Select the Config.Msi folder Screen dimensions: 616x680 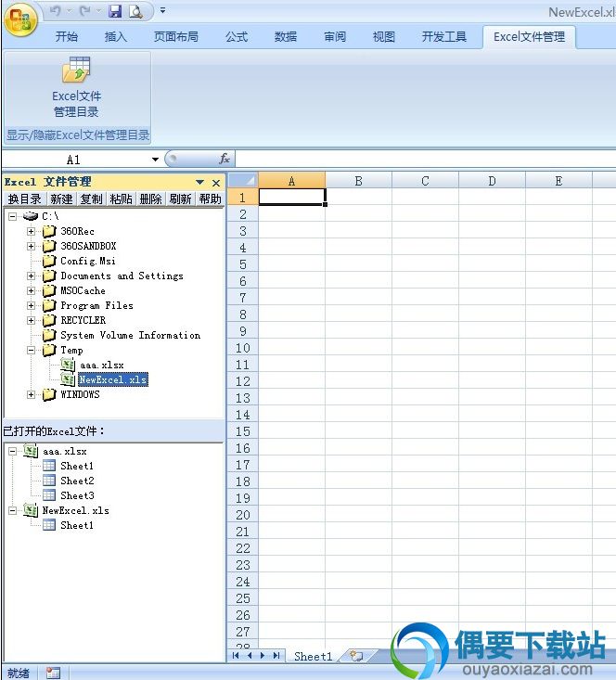coord(88,261)
